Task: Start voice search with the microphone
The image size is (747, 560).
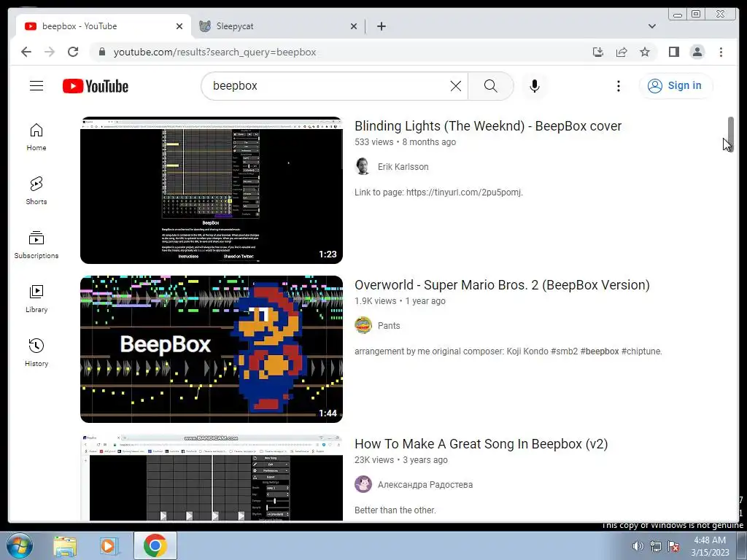Action: [535, 86]
